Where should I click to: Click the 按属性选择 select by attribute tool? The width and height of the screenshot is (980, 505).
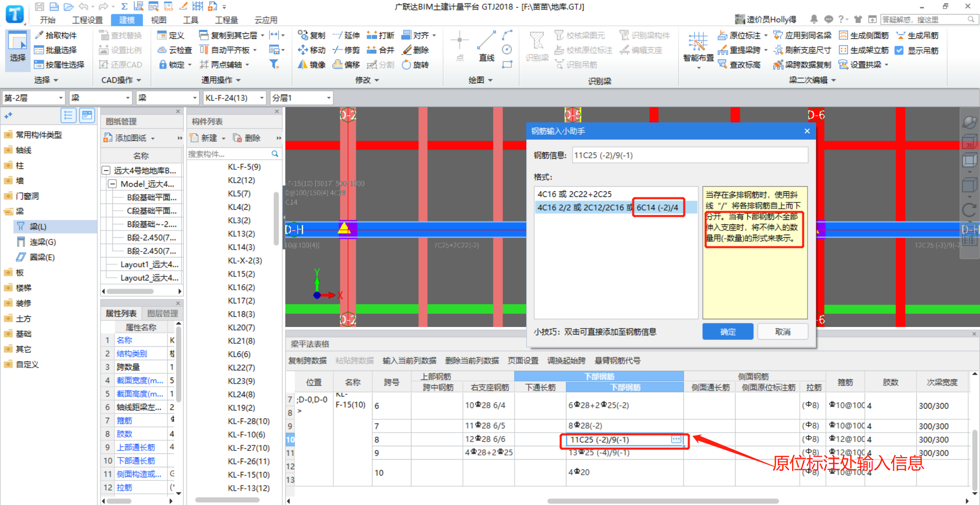(59, 65)
